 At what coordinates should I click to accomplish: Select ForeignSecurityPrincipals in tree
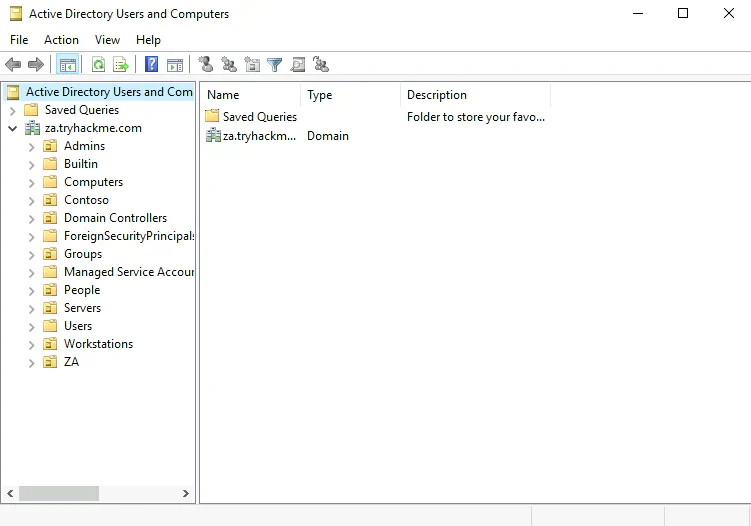pos(129,236)
